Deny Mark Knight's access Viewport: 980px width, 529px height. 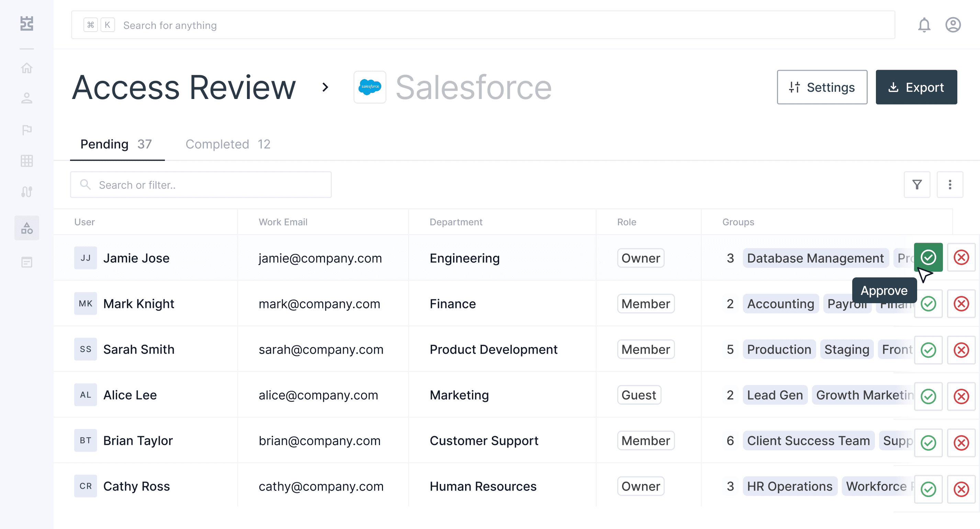click(961, 304)
